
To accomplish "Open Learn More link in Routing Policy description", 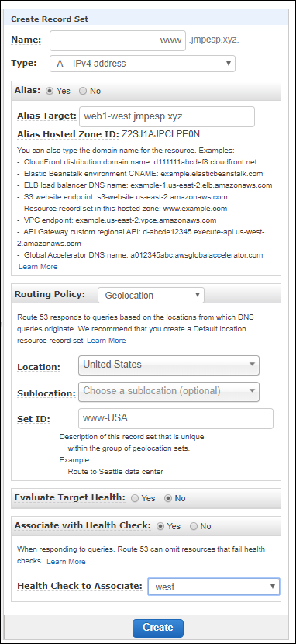I will [x=106, y=341].
